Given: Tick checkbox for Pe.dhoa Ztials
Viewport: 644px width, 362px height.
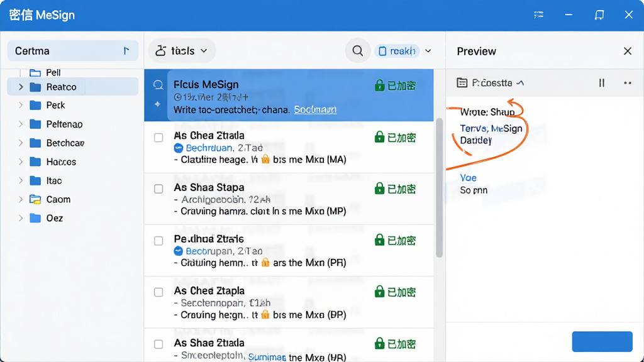Looking at the screenshot, I should (158, 241).
